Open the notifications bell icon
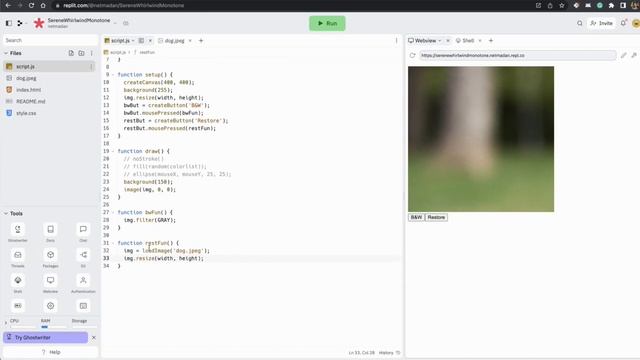The height and width of the screenshot is (360, 640). pyautogui.click(x=623, y=23)
